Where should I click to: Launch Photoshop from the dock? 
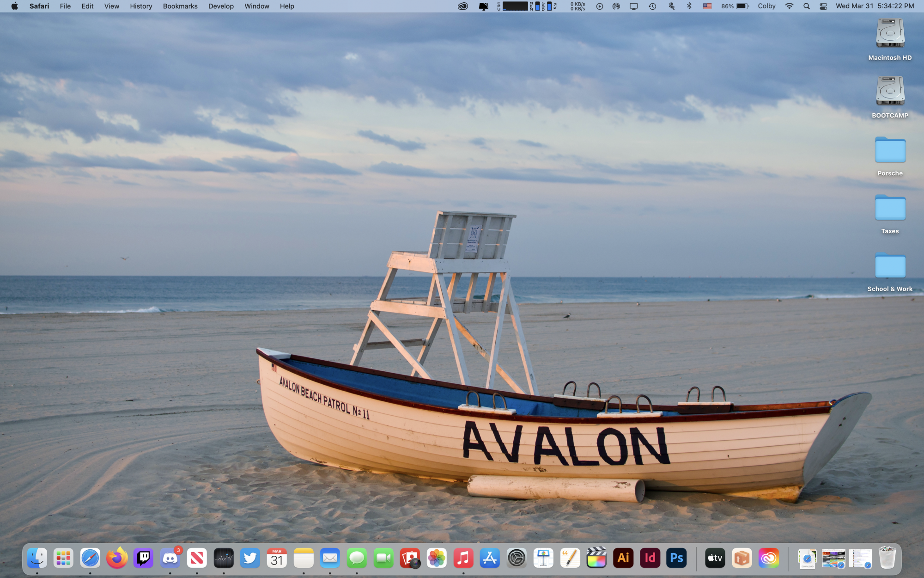[676, 559]
